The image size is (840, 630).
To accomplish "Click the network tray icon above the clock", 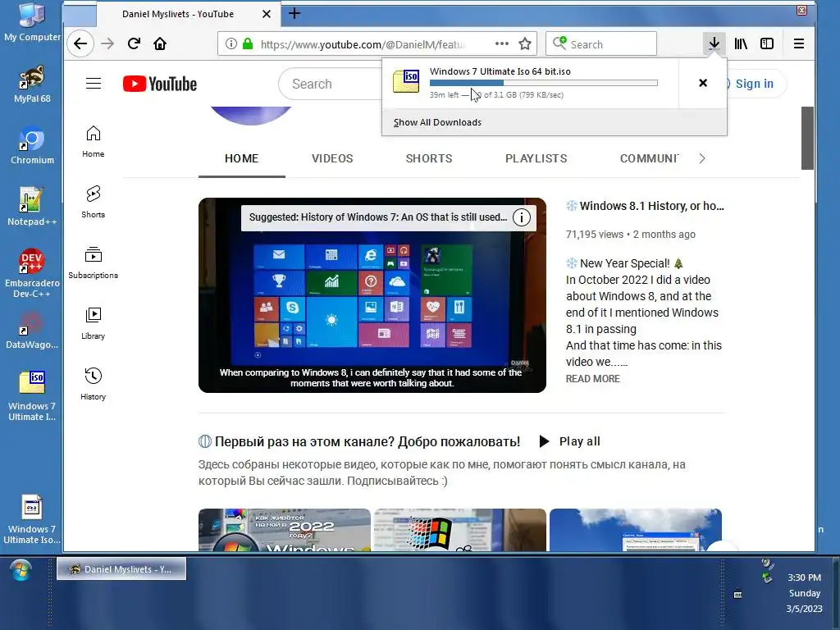I will (768, 577).
